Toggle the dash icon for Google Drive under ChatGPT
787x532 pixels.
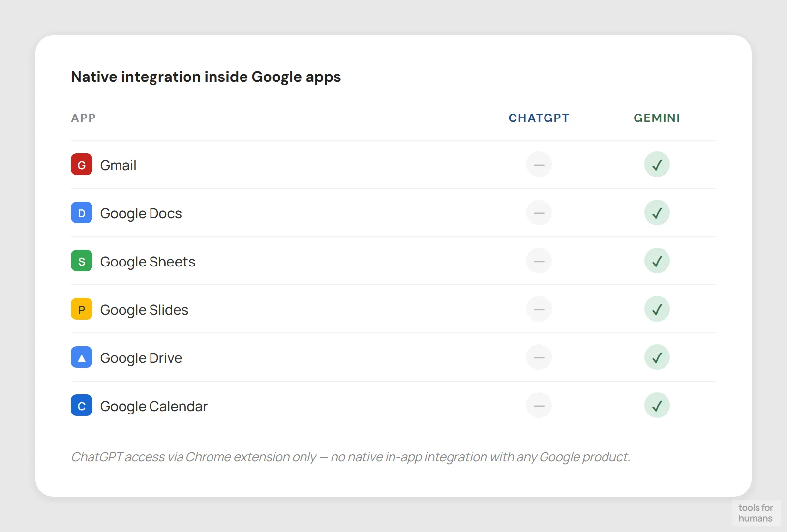pyautogui.click(x=539, y=357)
